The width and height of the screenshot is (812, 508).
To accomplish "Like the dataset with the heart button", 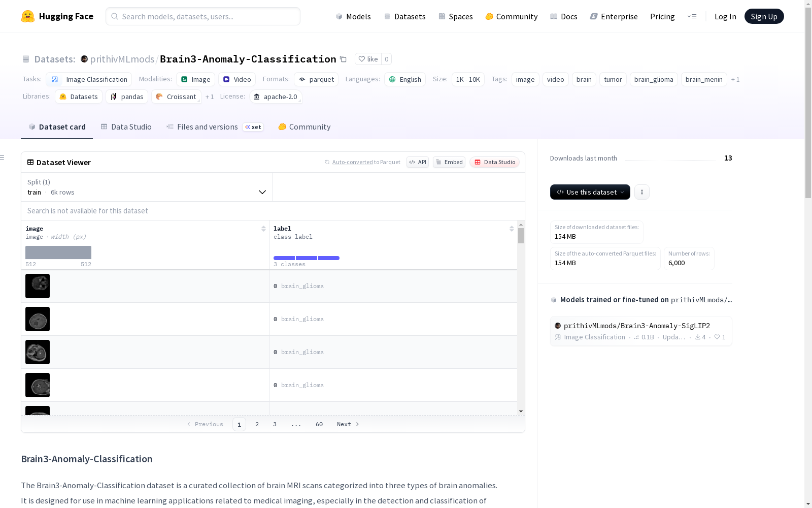I will [368, 59].
